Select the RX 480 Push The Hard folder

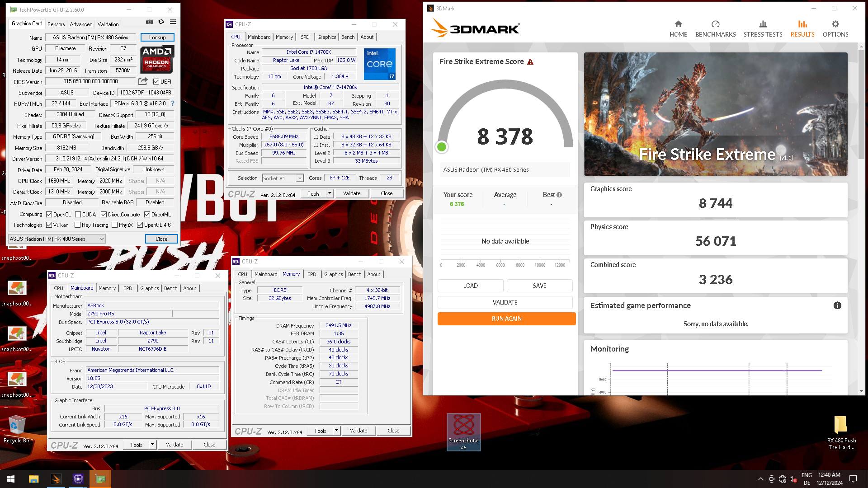tap(841, 433)
